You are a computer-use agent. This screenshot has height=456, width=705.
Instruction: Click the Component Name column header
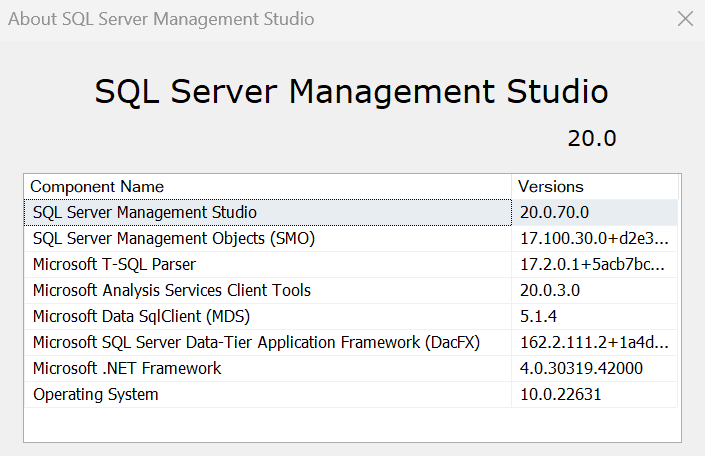(x=97, y=187)
